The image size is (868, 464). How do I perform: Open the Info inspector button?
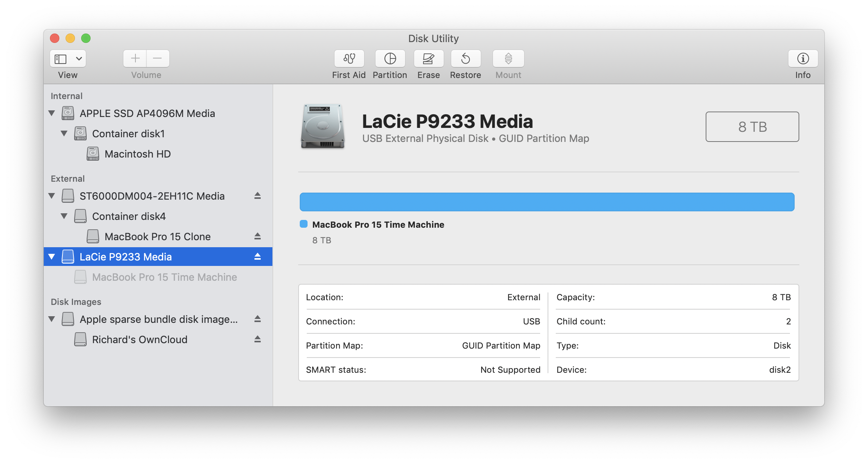pyautogui.click(x=802, y=58)
